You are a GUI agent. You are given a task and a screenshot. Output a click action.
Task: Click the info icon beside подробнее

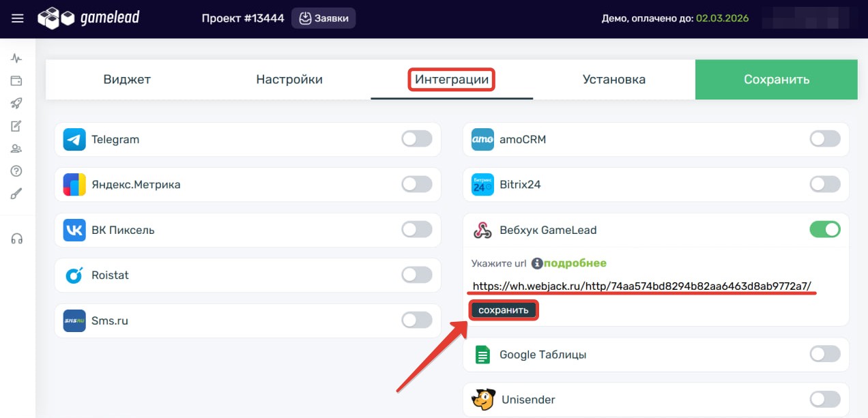point(537,263)
